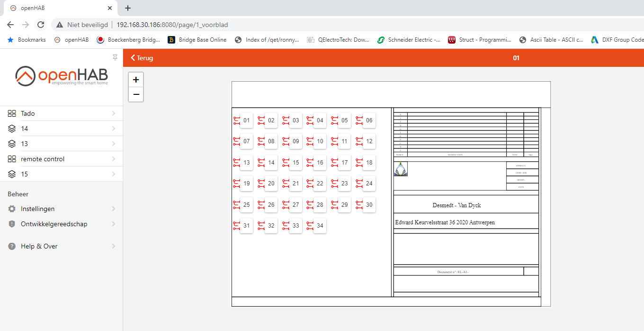Click the red schematic icon beside 10
Screen dimensions: 644x331
(x=310, y=141)
